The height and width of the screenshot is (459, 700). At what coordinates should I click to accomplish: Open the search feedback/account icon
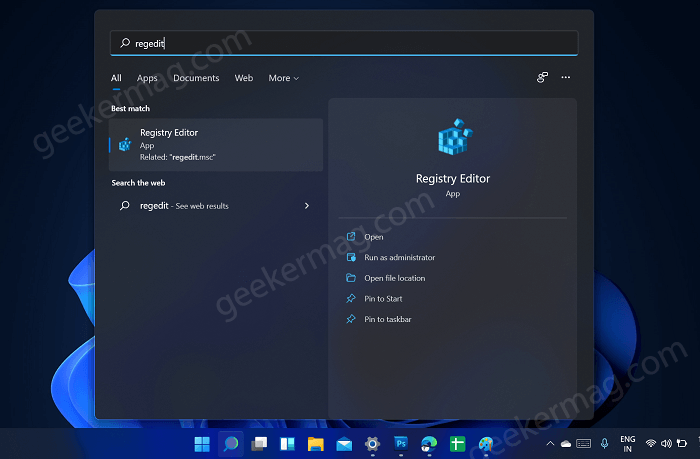click(542, 77)
